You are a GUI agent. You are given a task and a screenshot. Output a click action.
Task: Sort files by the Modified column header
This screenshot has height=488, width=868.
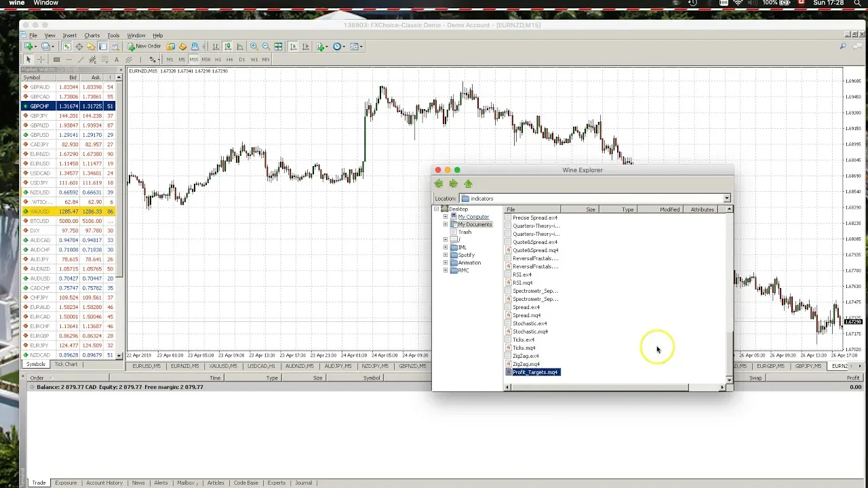coord(669,209)
